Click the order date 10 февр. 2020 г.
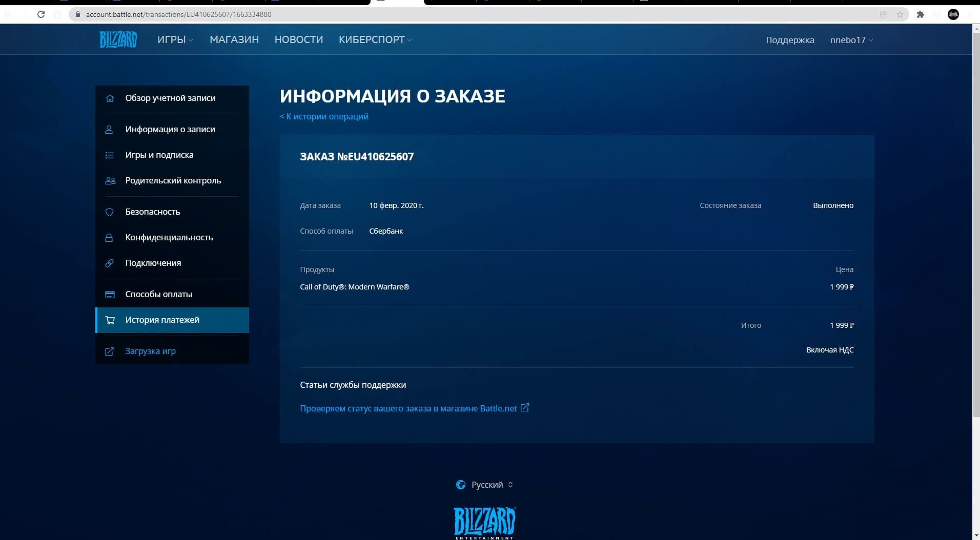Screen dimensions: 980x540 [396, 205]
